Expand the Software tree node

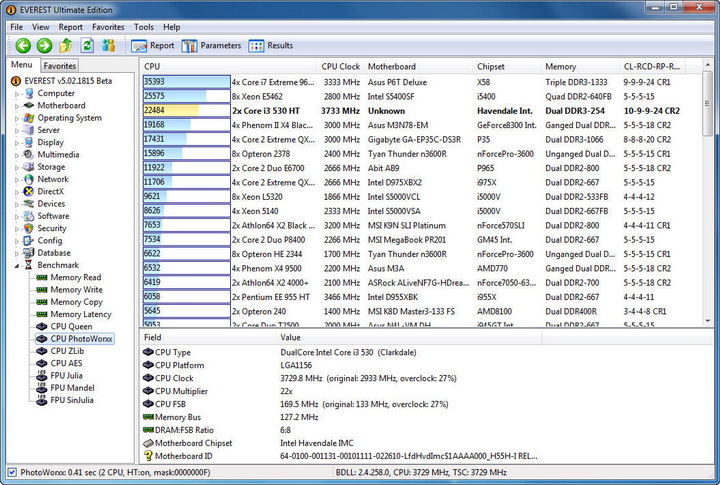coord(17,216)
